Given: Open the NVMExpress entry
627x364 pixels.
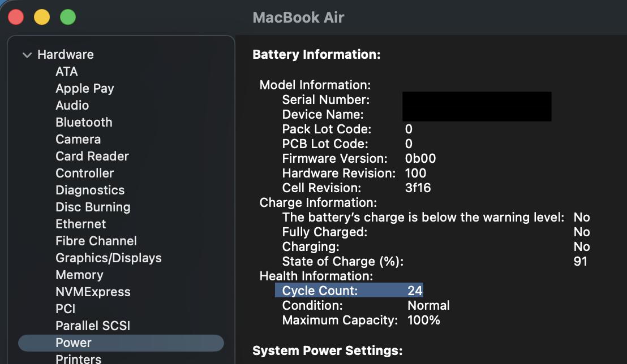Looking at the screenshot, I should pos(93,292).
